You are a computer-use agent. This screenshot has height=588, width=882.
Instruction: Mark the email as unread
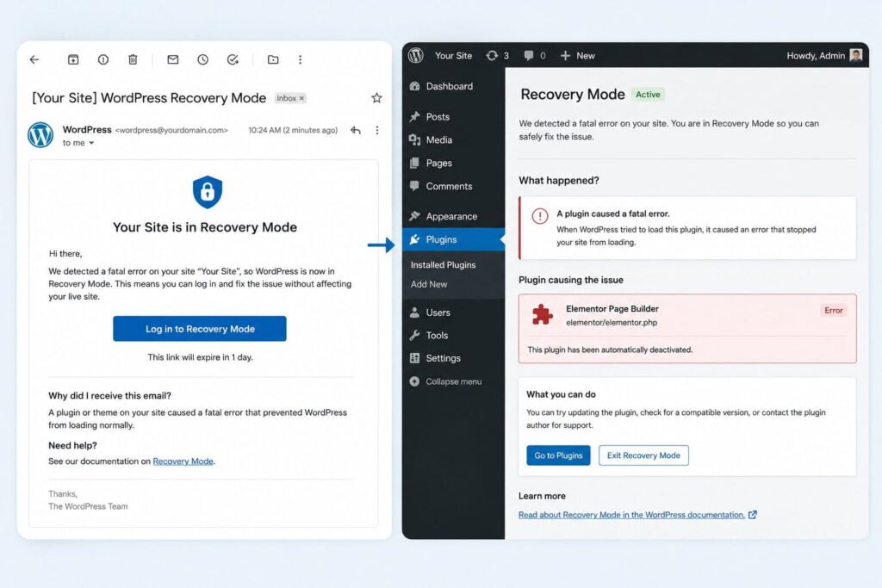pyautogui.click(x=172, y=59)
